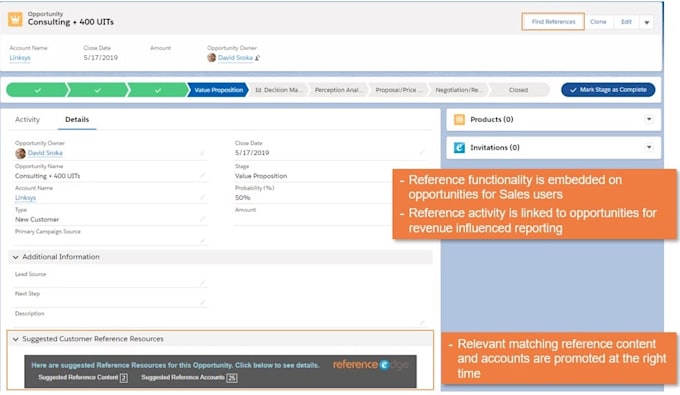This screenshot has height=395, width=680.
Task: Click the Products list icon
Action: tap(459, 119)
